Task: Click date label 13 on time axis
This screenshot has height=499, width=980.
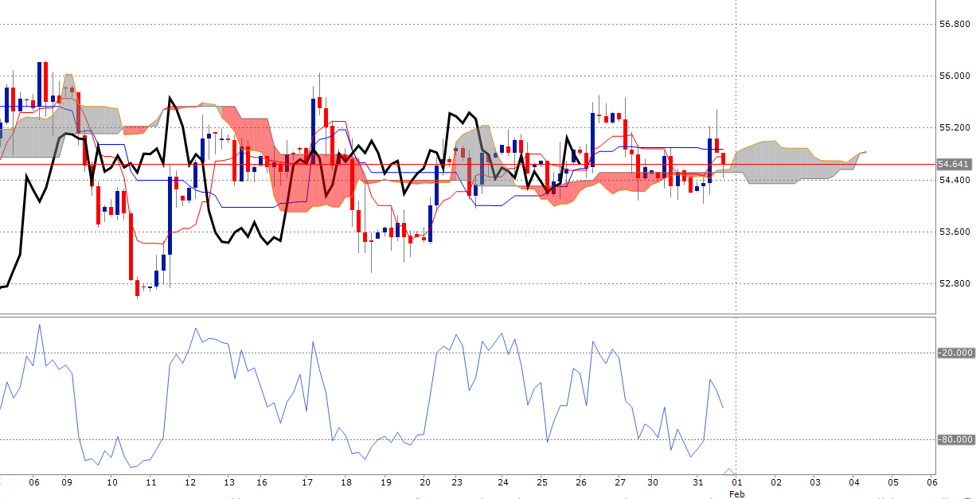Action: [x=228, y=482]
